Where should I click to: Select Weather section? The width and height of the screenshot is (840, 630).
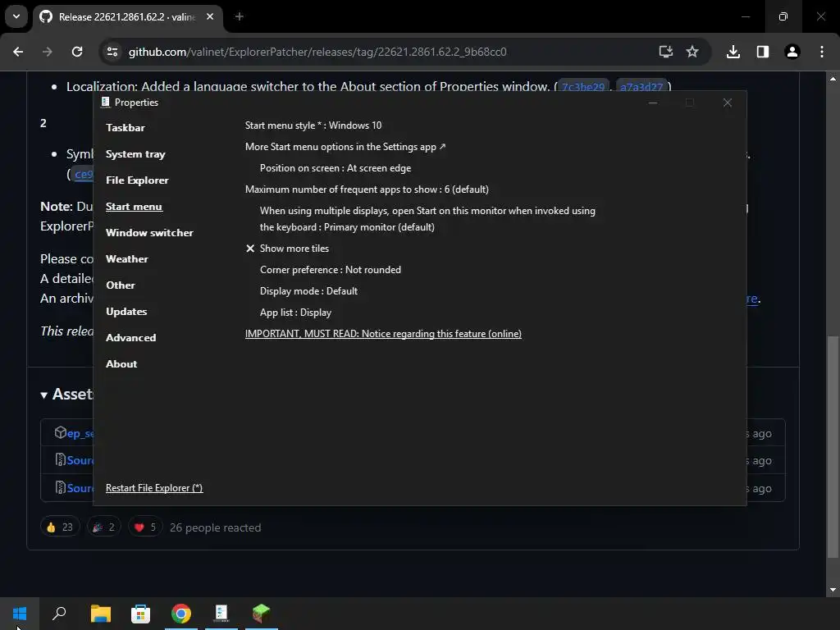pos(127,258)
